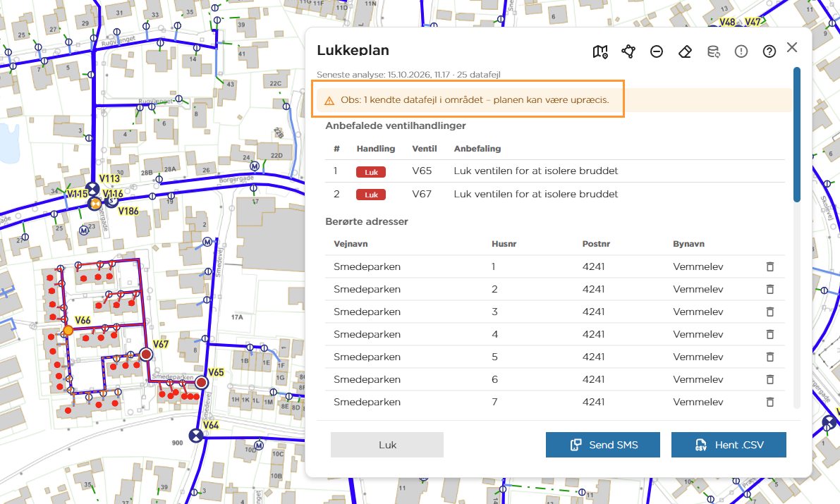
Task: Select valve V113 marker on the map
Action: click(x=93, y=188)
